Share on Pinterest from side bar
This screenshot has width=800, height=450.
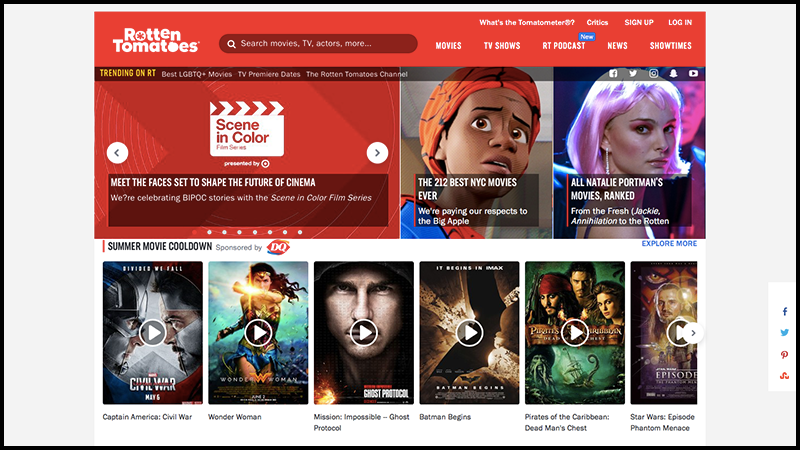(785, 355)
